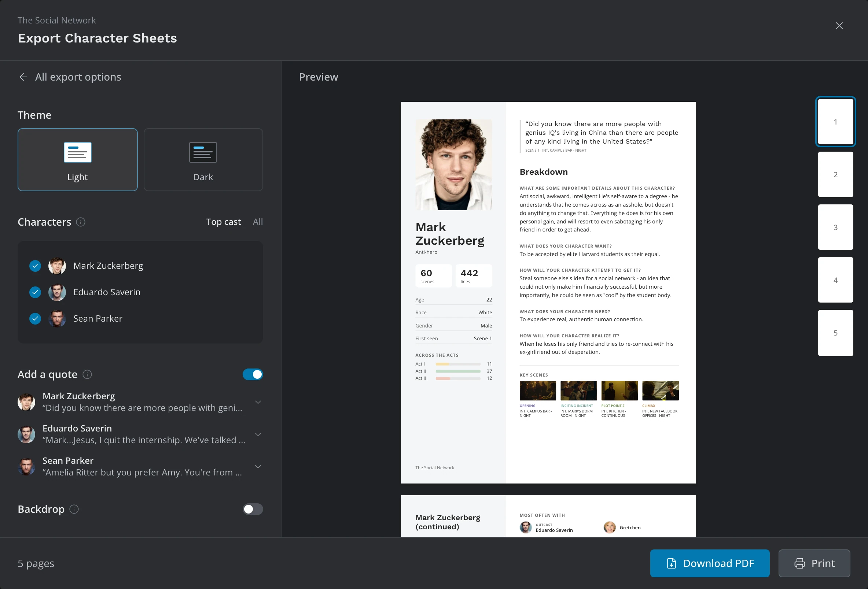Click Sean Parker's avatar in the quote section
The image size is (868, 589).
(26, 467)
